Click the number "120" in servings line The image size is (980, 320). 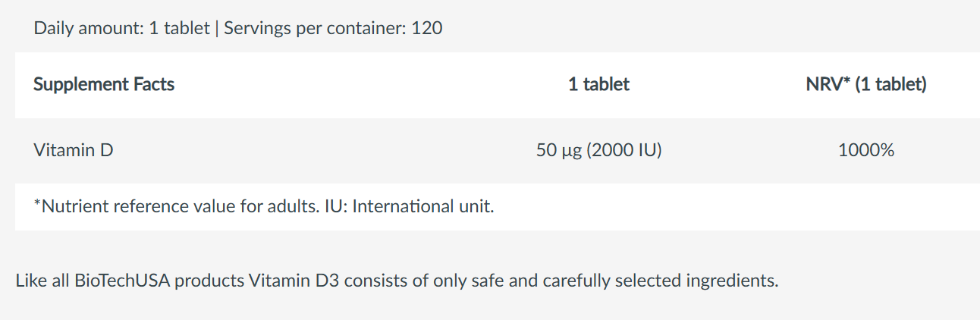point(427,29)
